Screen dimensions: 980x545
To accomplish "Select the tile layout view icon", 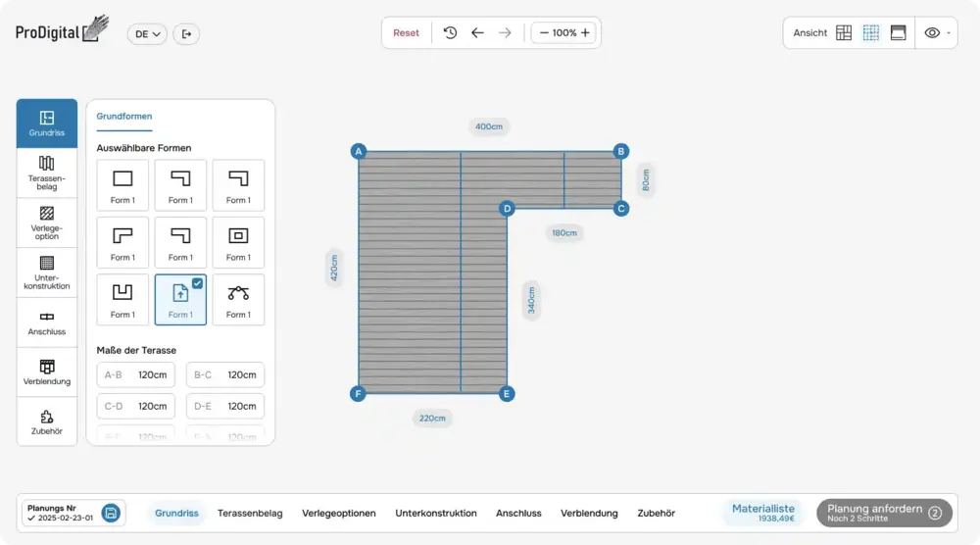I will click(844, 33).
